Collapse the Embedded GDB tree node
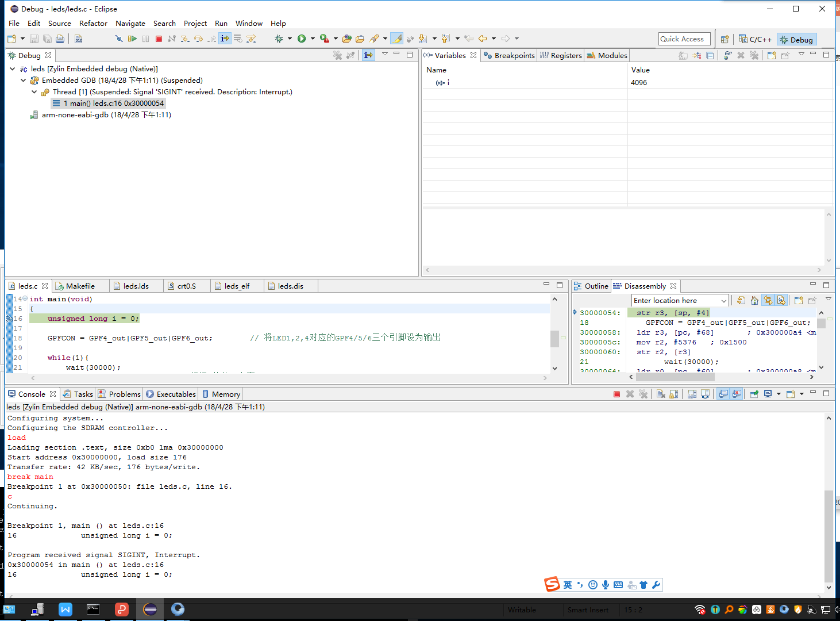Screen dimensions: 840x621 click(x=23, y=80)
